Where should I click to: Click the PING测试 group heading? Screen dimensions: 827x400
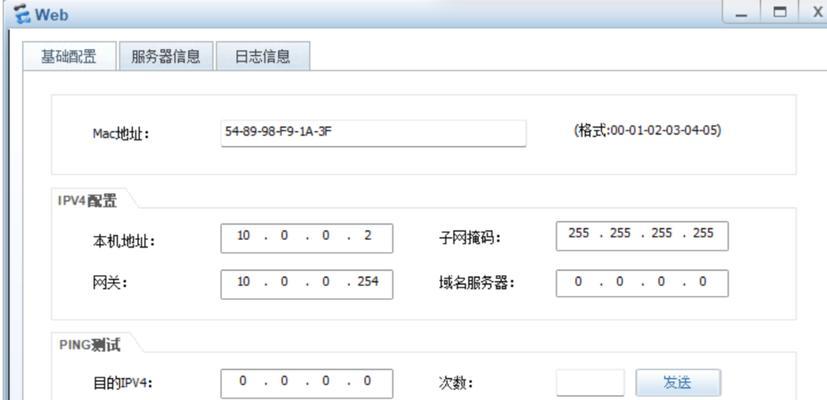pyautogui.click(x=89, y=346)
